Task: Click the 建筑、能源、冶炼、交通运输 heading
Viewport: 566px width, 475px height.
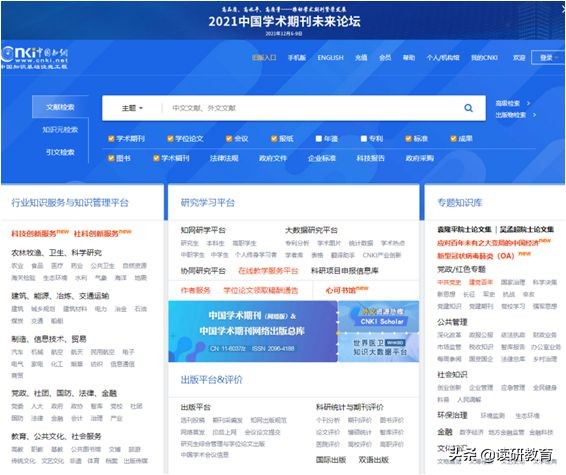Action: tap(60, 296)
